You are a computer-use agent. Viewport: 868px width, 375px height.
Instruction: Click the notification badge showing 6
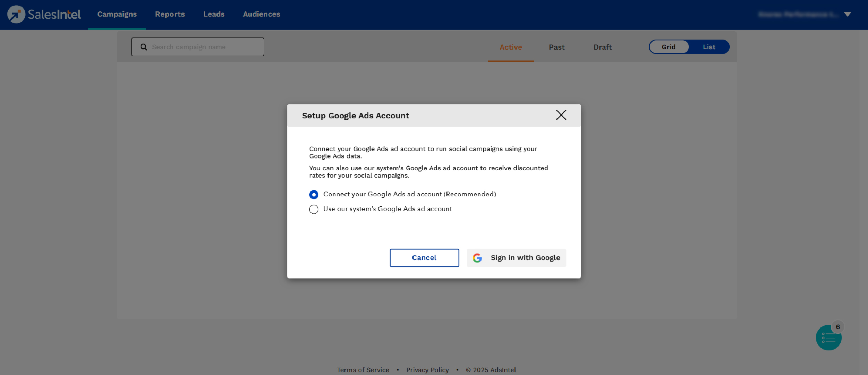[837, 327]
